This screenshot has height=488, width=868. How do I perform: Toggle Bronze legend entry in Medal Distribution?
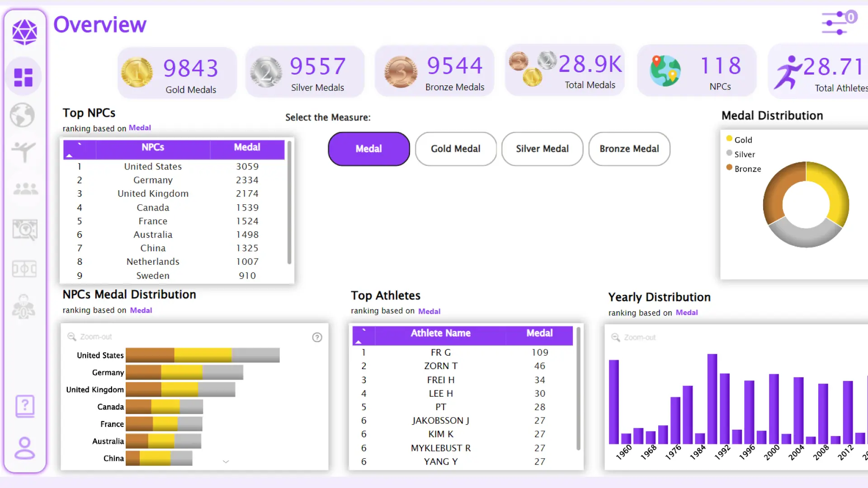coord(744,169)
